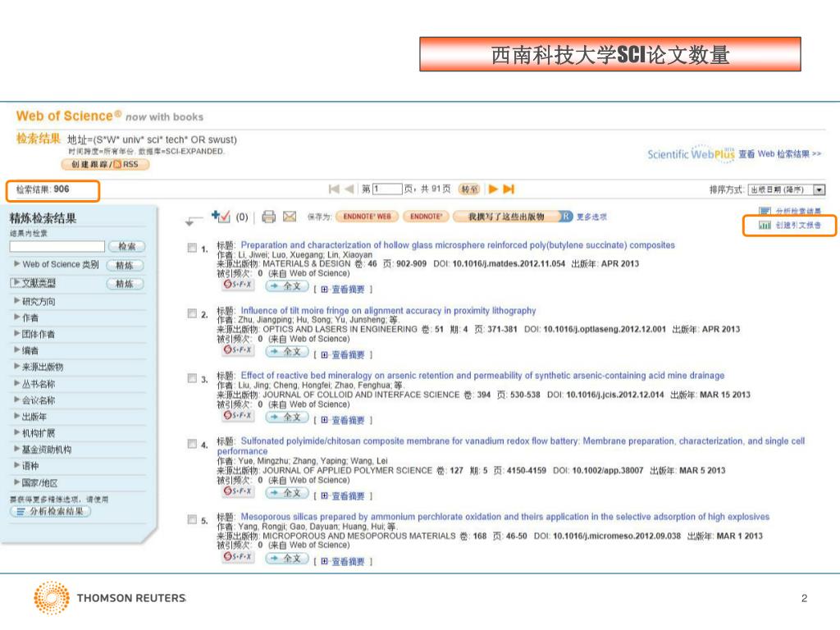Click the email envelope icon
This screenshot has height=630, width=840.
pos(290,217)
